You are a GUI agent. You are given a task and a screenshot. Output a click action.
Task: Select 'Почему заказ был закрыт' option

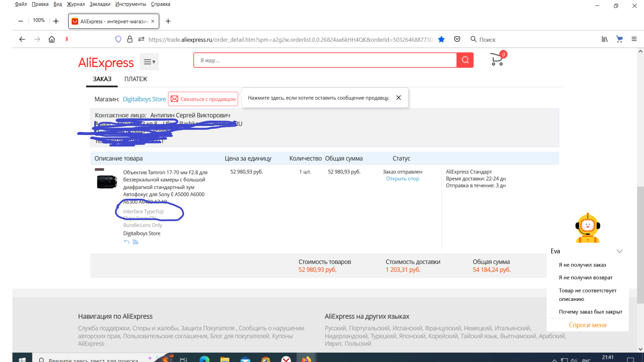point(590,312)
